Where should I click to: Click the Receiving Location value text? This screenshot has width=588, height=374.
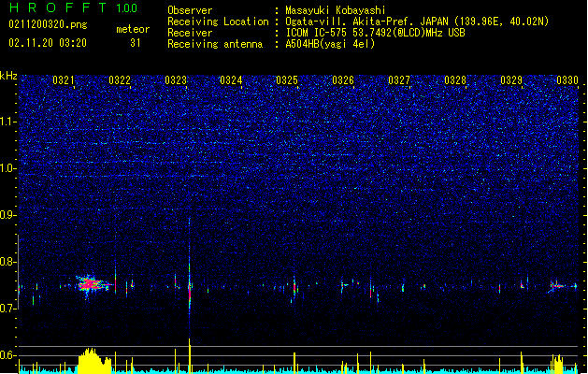(417, 22)
